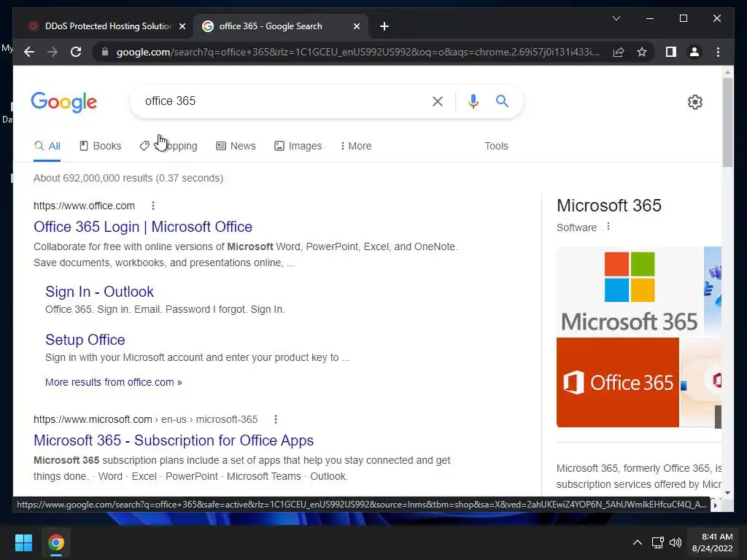Select the News search filter
This screenshot has width=747, height=560.
pos(236,146)
